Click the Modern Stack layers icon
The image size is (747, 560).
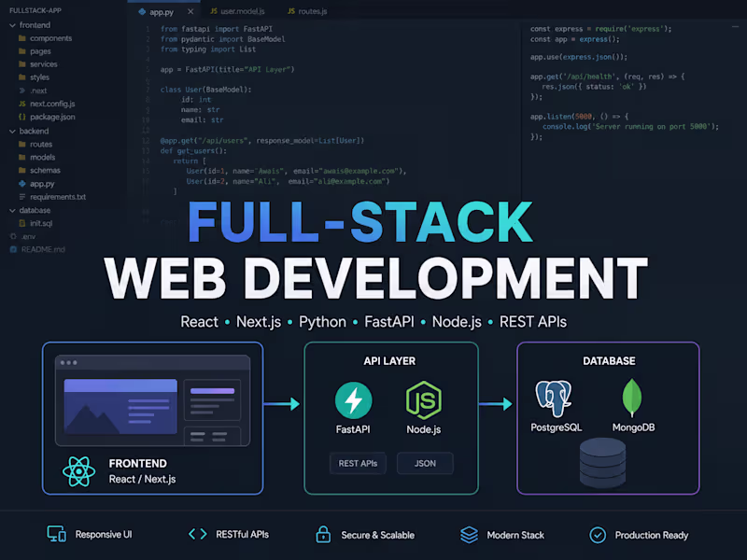(x=470, y=535)
